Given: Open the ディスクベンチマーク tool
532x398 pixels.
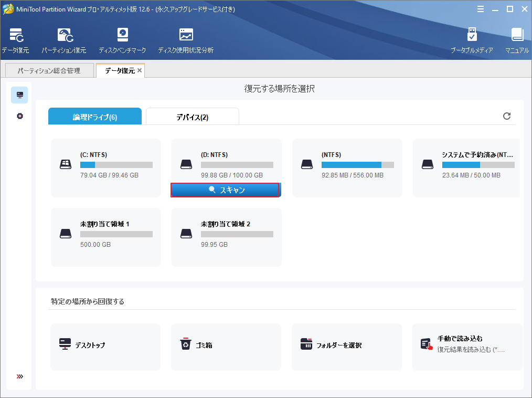Looking at the screenshot, I should 122,41.
